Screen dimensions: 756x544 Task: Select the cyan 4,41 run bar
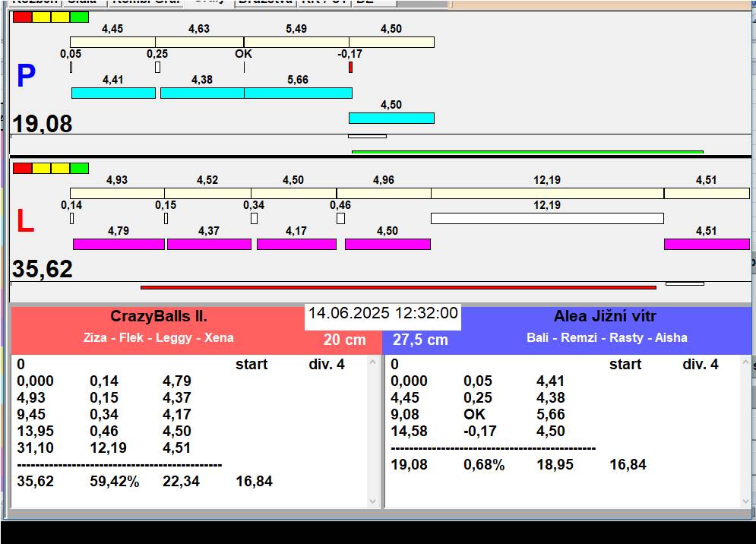pyautogui.click(x=113, y=93)
